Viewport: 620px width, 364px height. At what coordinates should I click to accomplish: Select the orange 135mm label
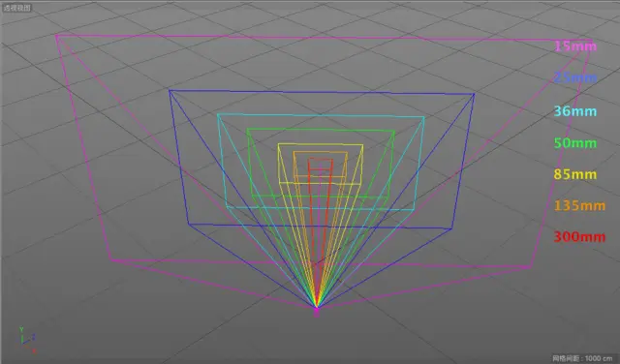pyautogui.click(x=579, y=205)
